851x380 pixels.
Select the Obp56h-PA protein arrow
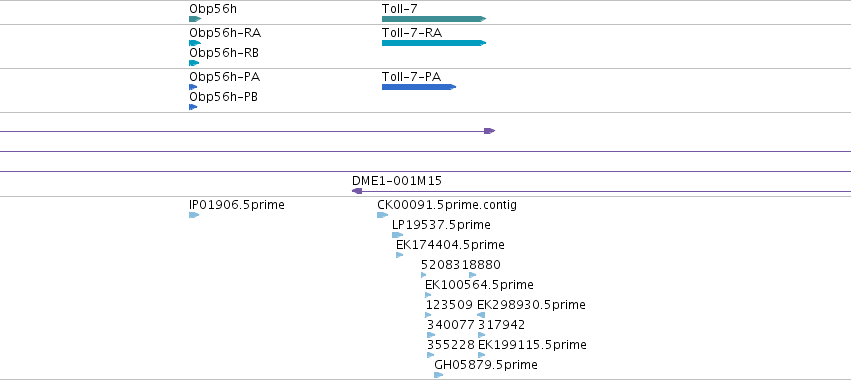click(x=193, y=87)
